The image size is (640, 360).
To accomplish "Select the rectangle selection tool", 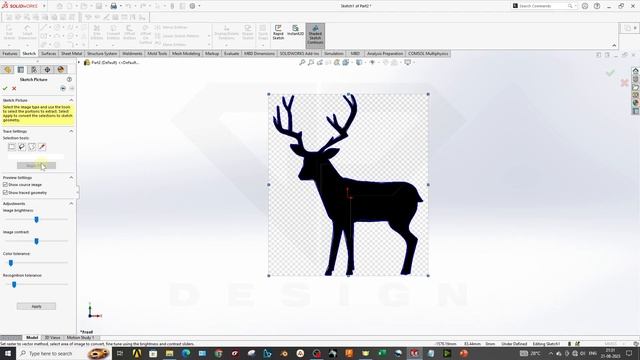I will tap(12, 147).
